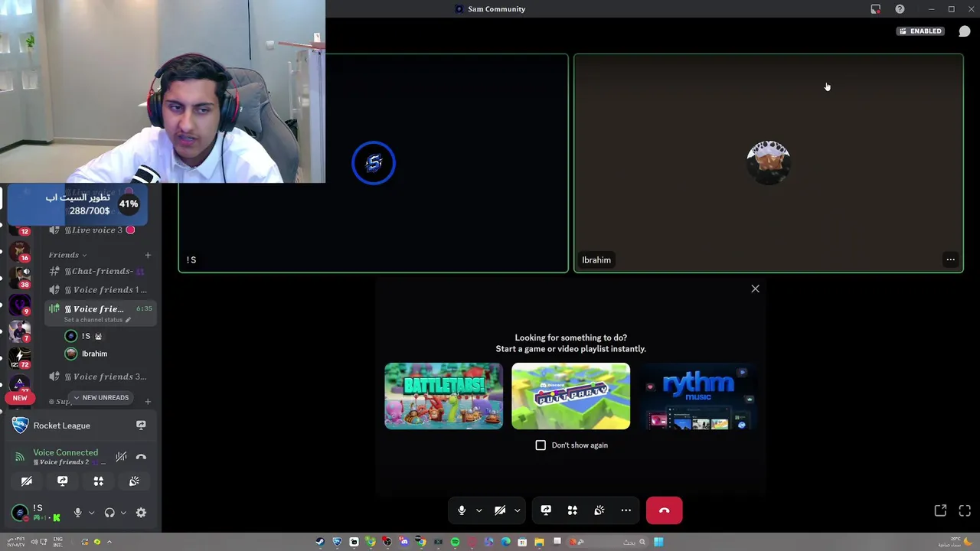Edit Set a channel status text
The image size is (980, 551).
pyautogui.click(x=96, y=320)
